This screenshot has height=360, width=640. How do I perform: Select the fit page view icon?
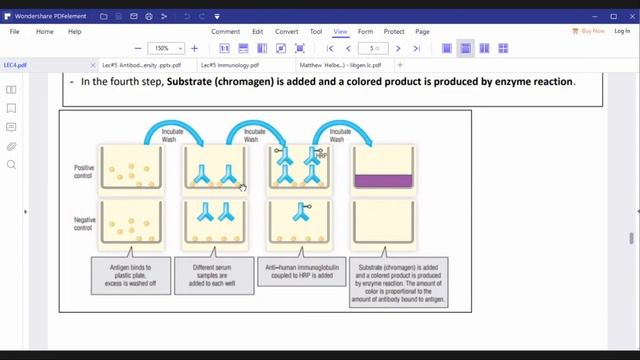point(281,49)
